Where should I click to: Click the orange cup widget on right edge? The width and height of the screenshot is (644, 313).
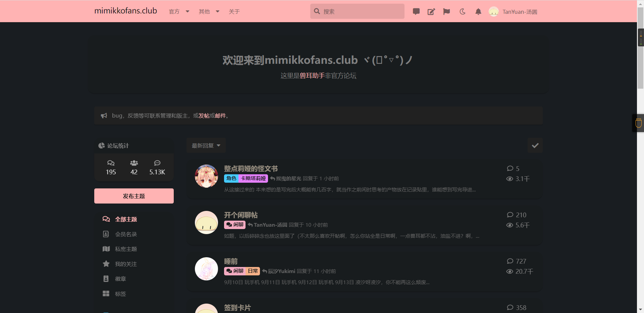point(639,123)
